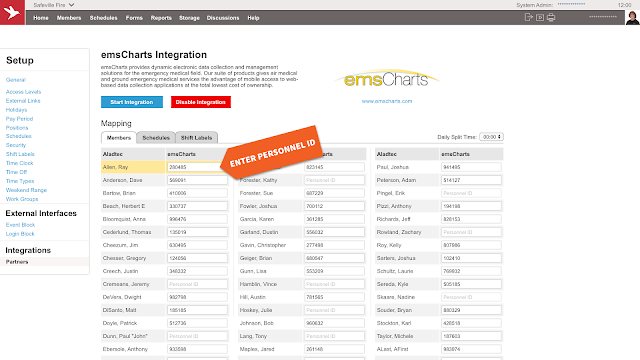Click empty Personnel ID field for Skaare, Nadine
The image size is (640, 360).
tap(471, 297)
